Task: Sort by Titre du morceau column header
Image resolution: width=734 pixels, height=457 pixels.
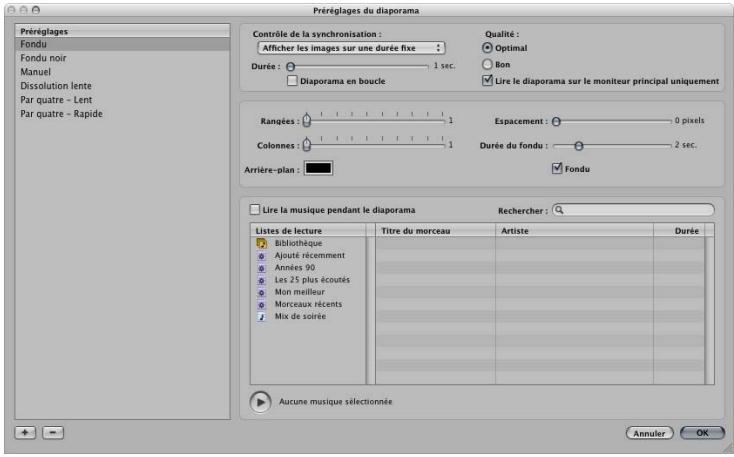Action: (x=435, y=230)
